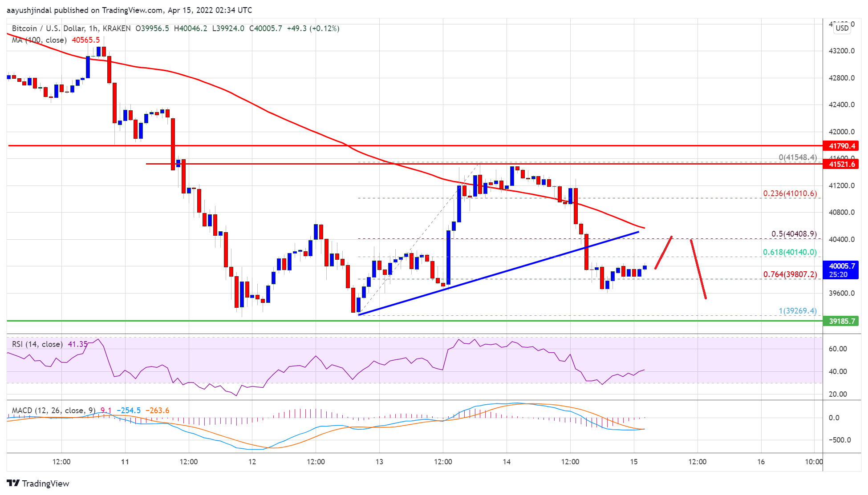Select the 0.764(39807.2) Fibonacci label
The width and height of the screenshot is (868, 495).
[790, 274]
